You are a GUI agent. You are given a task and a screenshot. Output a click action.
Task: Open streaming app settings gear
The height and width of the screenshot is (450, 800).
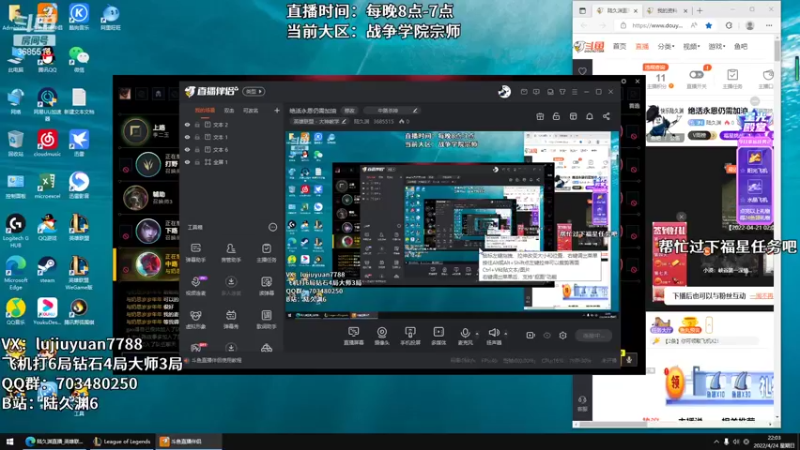[563, 335]
